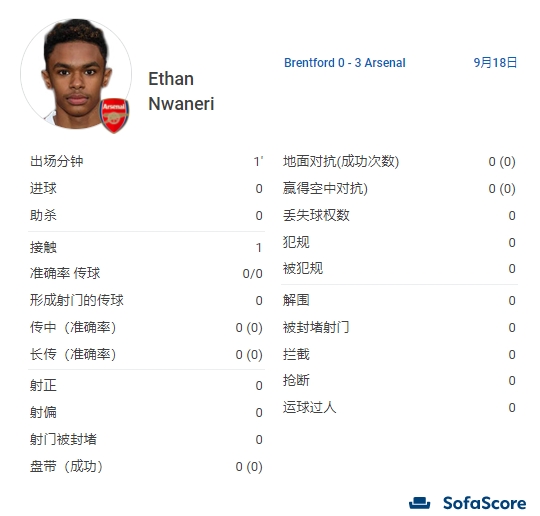Screen dimensions: 540x516
Task: Click the 接触 touches stat label
Action: [x=43, y=247]
